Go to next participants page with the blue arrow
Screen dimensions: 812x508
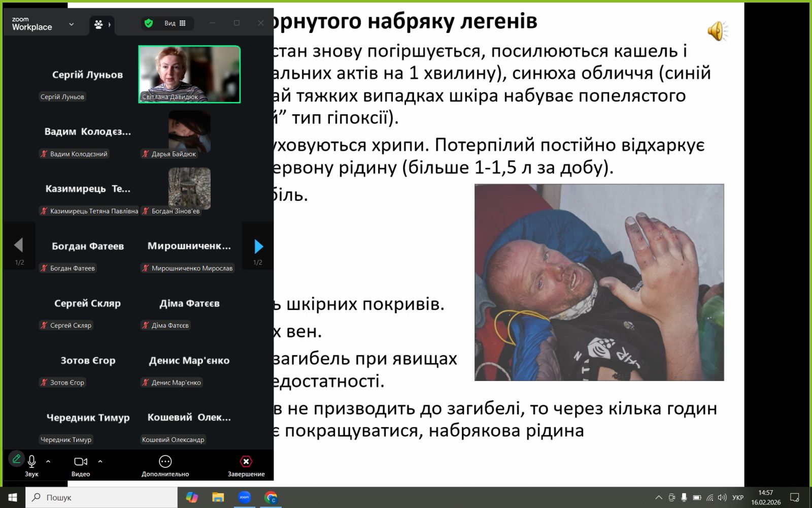click(258, 246)
